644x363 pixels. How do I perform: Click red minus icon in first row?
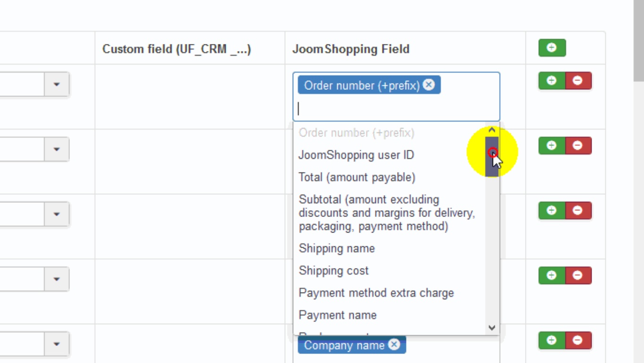pyautogui.click(x=577, y=81)
